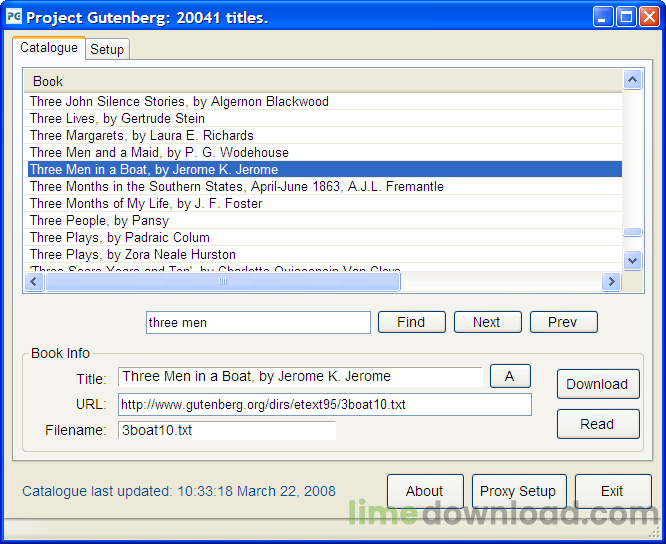The height and width of the screenshot is (544, 666).
Task: Click the A button beside Title
Action: click(510, 376)
